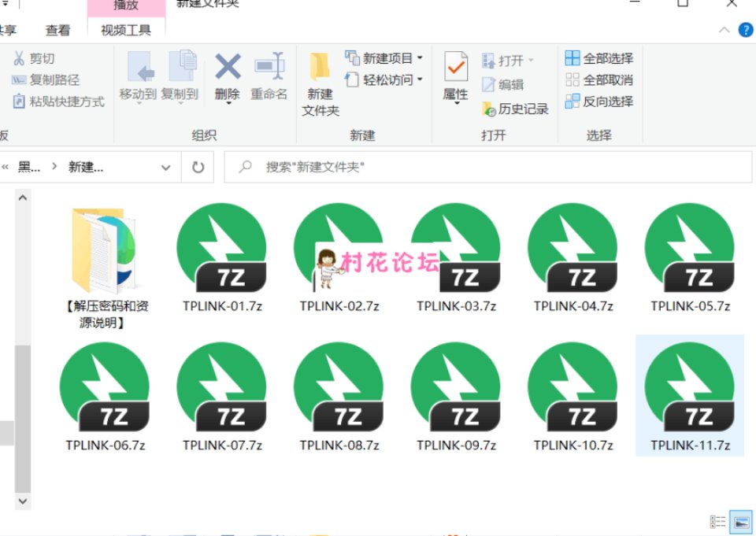Click the 新建... breadcrumb path segment

tap(86, 168)
